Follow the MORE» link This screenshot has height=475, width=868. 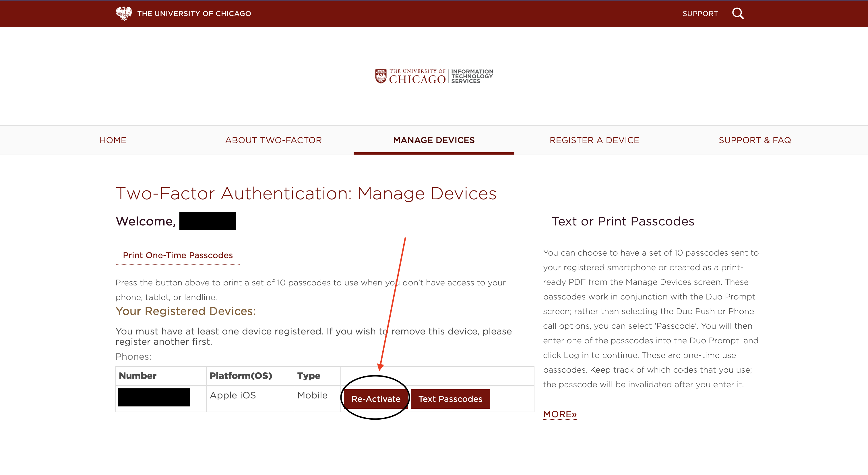(560, 414)
